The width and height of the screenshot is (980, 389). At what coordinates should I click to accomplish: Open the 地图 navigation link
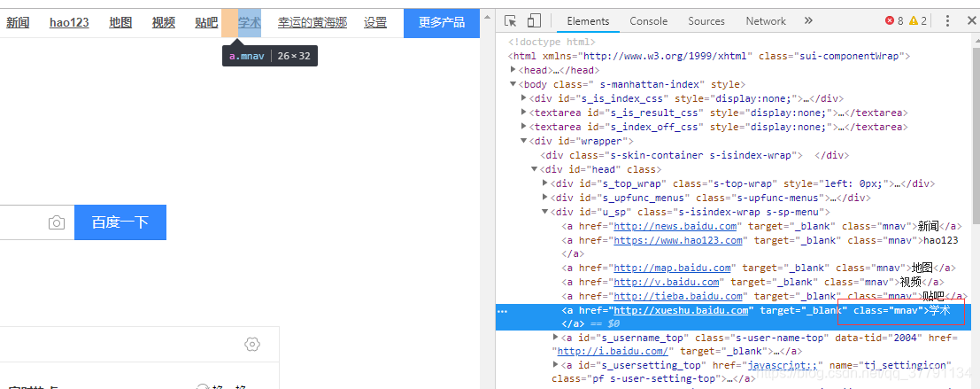click(x=120, y=22)
